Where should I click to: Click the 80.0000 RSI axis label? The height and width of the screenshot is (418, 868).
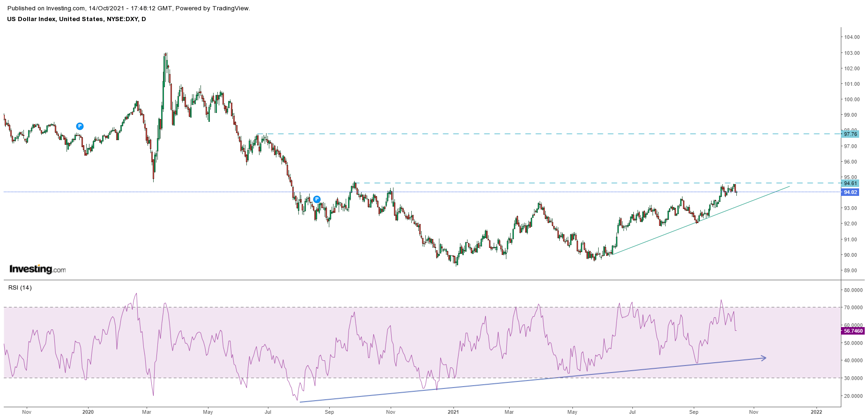click(853, 290)
